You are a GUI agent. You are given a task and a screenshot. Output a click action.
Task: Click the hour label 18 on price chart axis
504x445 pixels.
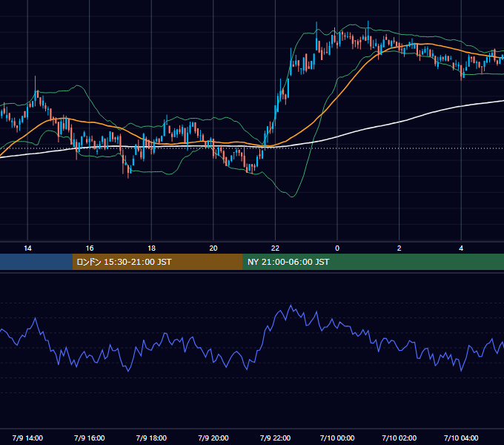tap(151, 248)
